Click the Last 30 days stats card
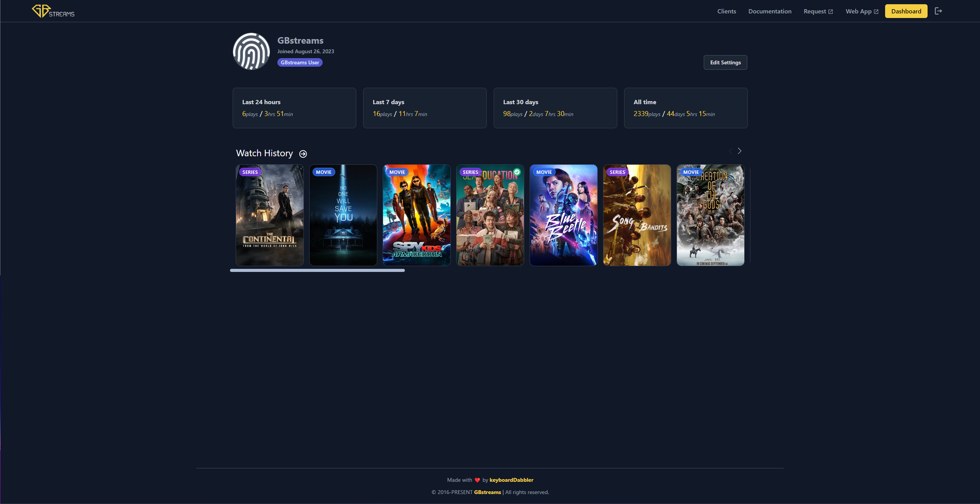Viewport: 980px width, 504px height. [555, 108]
